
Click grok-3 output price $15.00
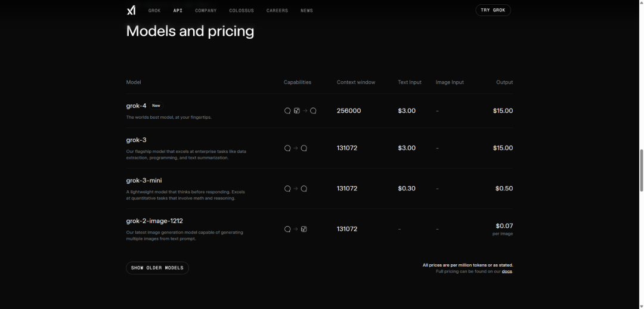coord(503,148)
